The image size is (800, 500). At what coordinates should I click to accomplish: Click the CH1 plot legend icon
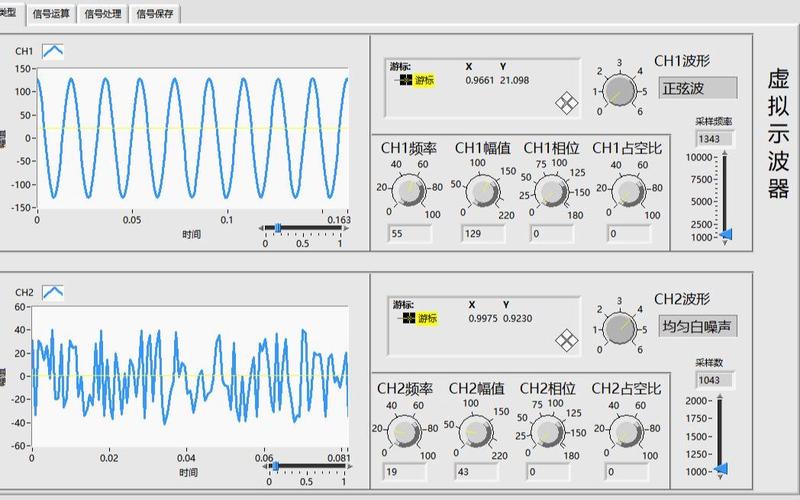point(53,51)
